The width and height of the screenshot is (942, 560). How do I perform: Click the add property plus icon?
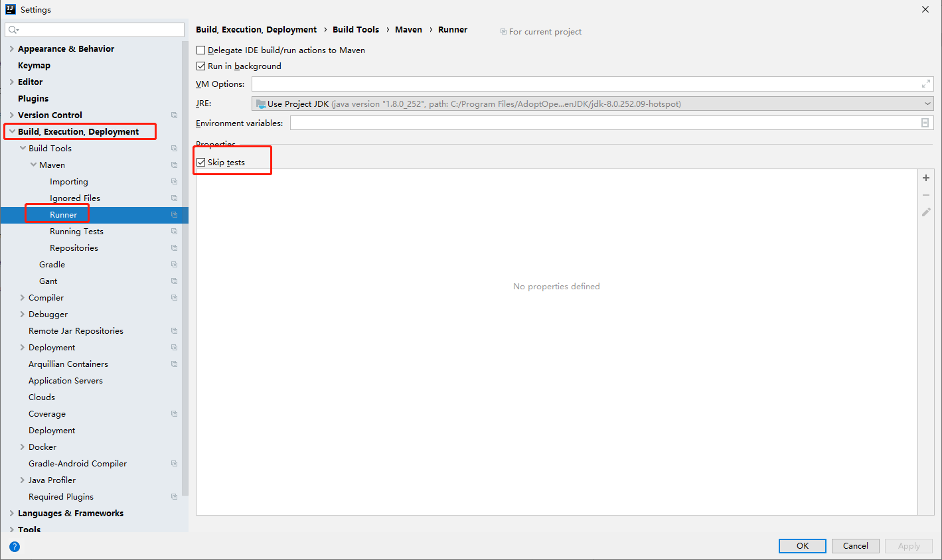point(926,178)
